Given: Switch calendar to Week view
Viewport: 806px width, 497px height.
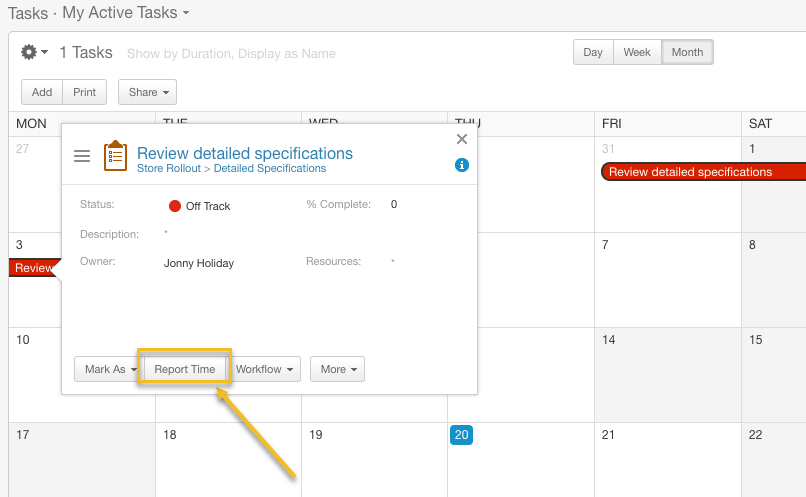Looking at the screenshot, I should click(x=637, y=52).
